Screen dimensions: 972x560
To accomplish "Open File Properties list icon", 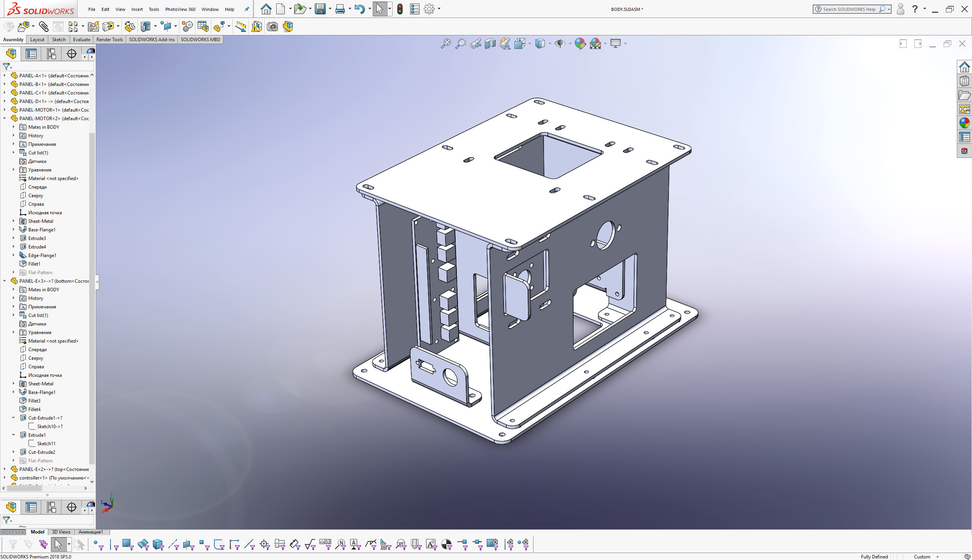I will (415, 9).
